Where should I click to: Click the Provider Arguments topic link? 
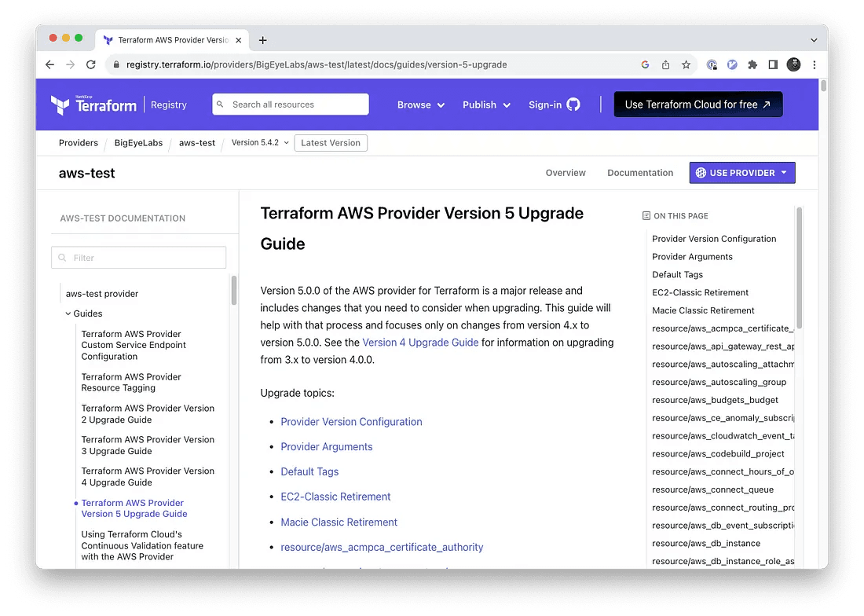point(327,446)
